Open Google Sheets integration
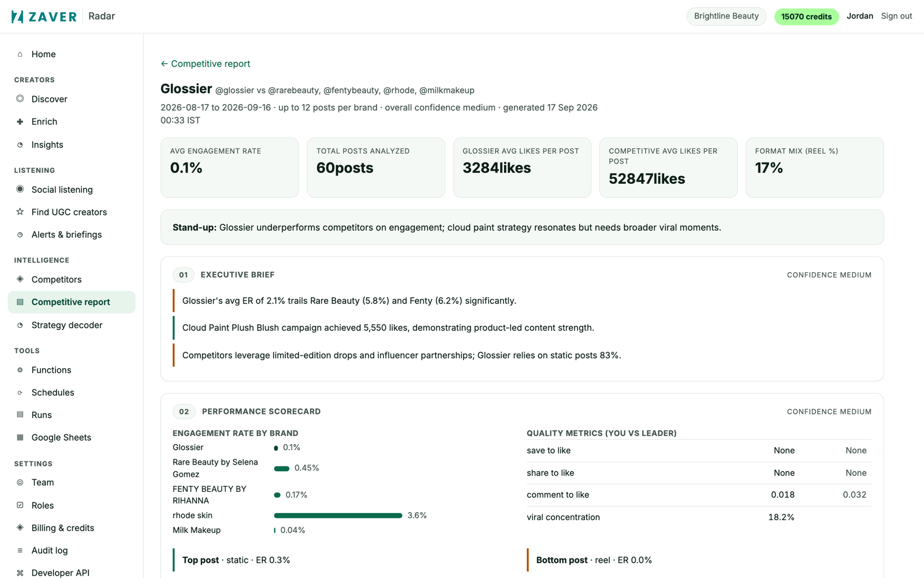 click(x=72, y=438)
